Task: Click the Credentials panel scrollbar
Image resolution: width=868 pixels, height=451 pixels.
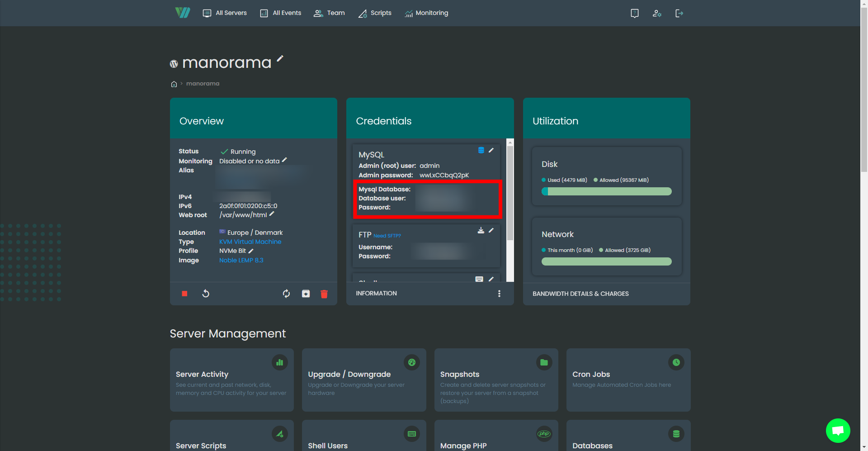Action: click(x=510, y=192)
